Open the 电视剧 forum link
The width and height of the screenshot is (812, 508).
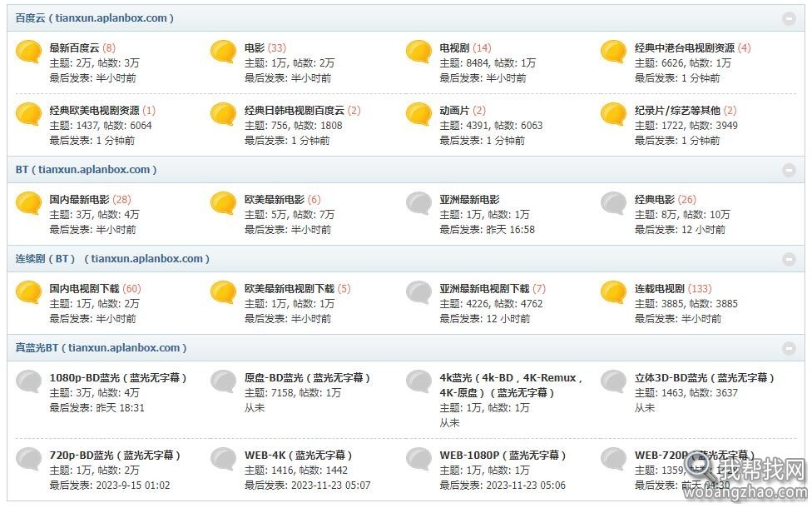tap(455, 48)
